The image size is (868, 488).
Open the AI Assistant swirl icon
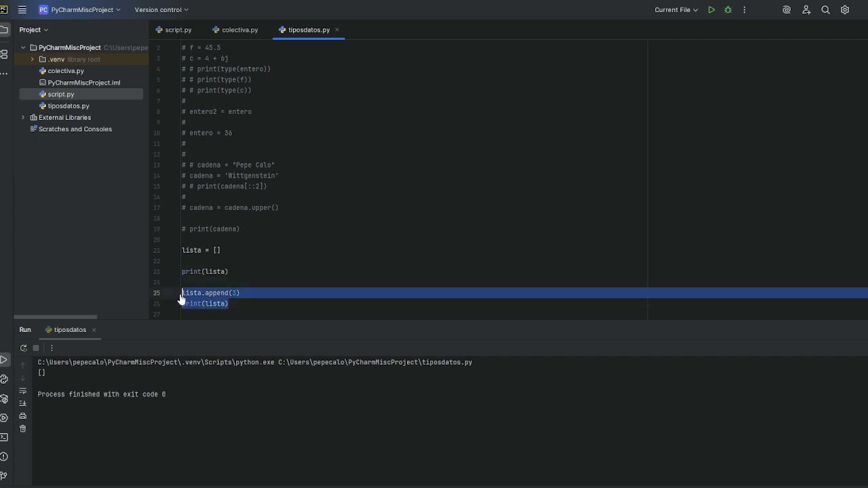(787, 9)
